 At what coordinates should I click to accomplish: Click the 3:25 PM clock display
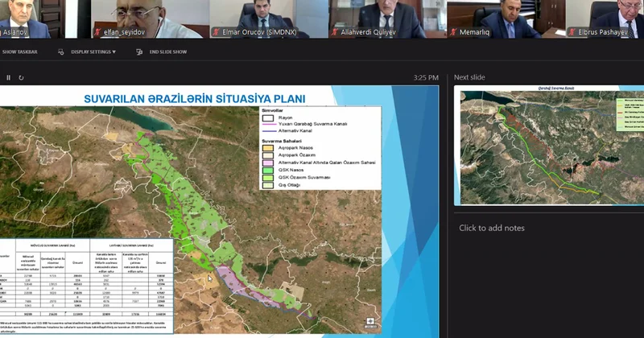(426, 78)
